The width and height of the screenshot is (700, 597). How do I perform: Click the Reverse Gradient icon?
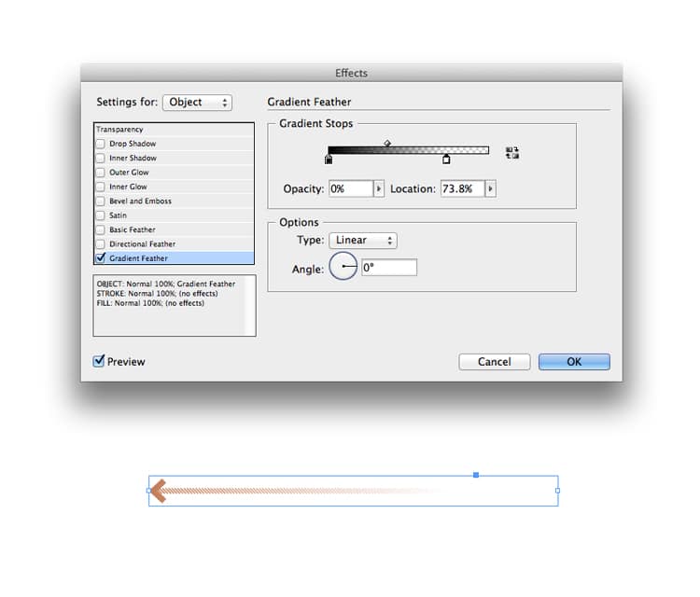click(x=512, y=153)
